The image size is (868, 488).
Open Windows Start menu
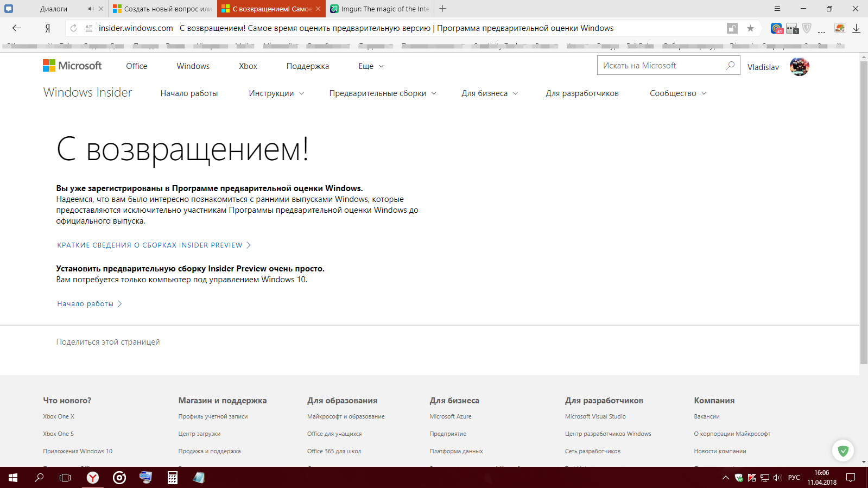[x=13, y=478]
